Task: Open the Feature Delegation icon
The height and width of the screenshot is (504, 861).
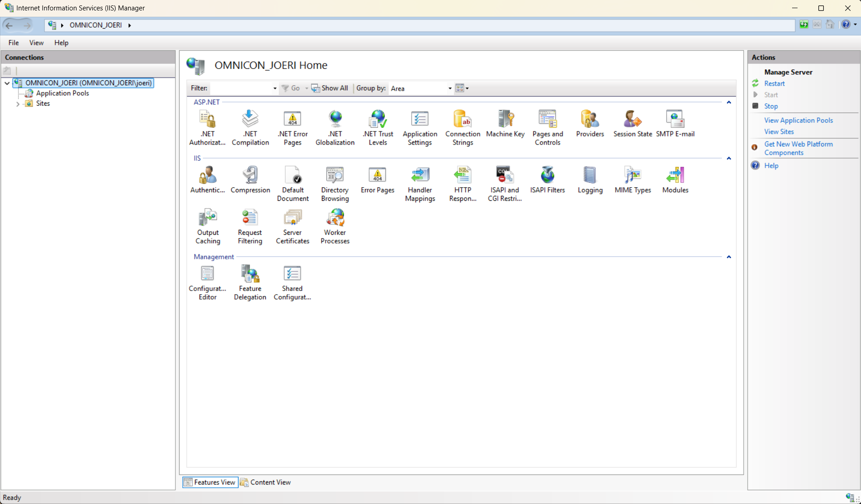Action: point(250,282)
